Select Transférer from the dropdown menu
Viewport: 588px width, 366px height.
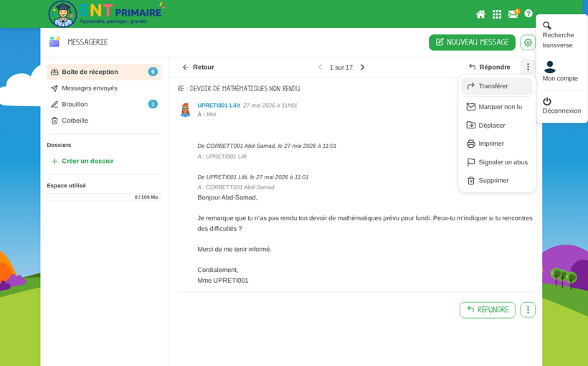[x=497, y=86]
